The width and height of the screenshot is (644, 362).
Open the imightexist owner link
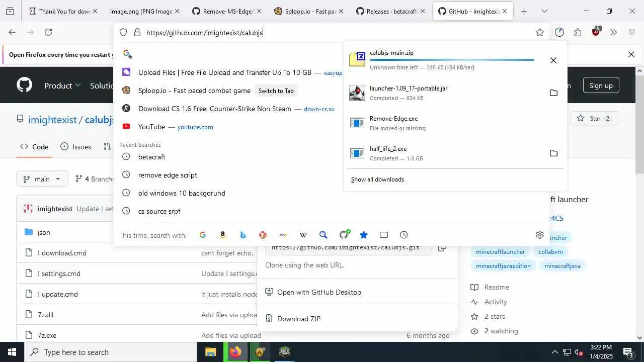point(52,120)
